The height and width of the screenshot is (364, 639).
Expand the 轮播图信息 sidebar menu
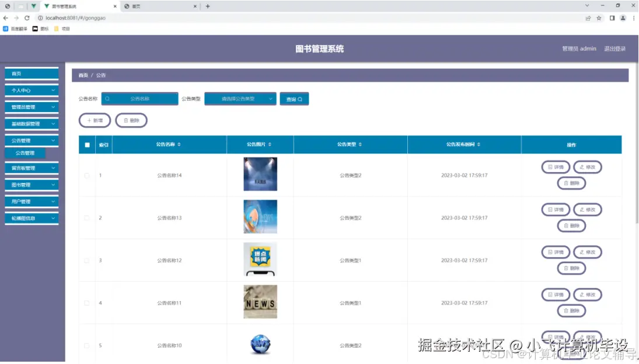coord(32,218)
